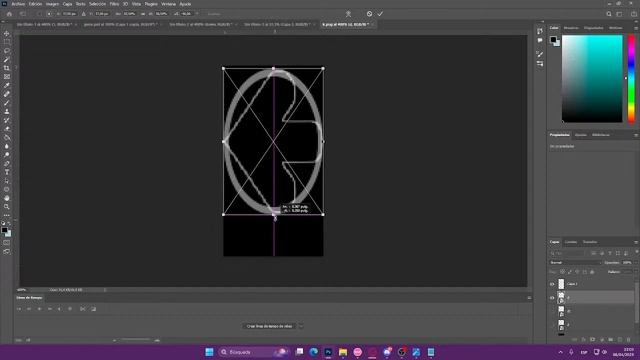Add a layer style with fx icon
This screenshot has height=360, width=640.
[583, 340]
